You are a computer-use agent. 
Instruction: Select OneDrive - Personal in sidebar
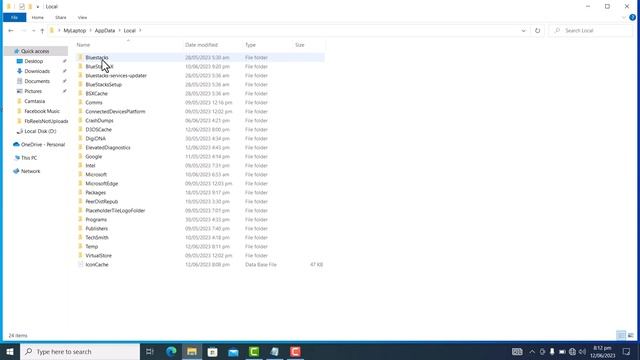43,144
